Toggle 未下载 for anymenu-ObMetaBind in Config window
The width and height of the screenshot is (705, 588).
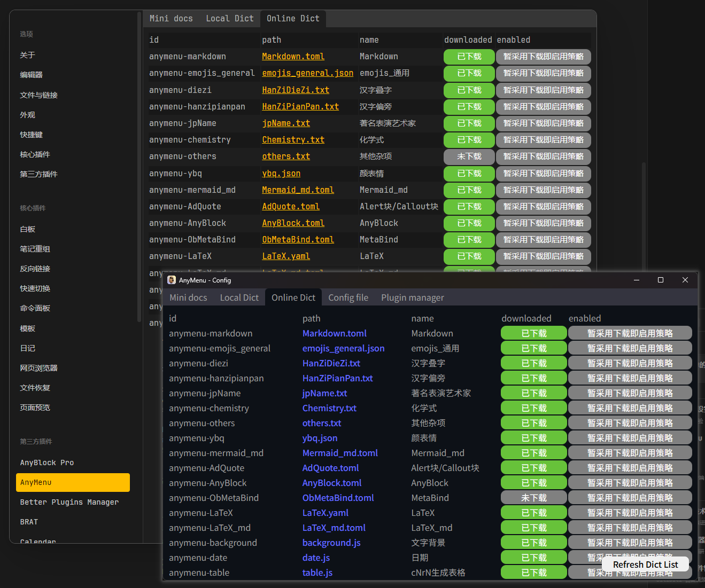pos(533,498)
